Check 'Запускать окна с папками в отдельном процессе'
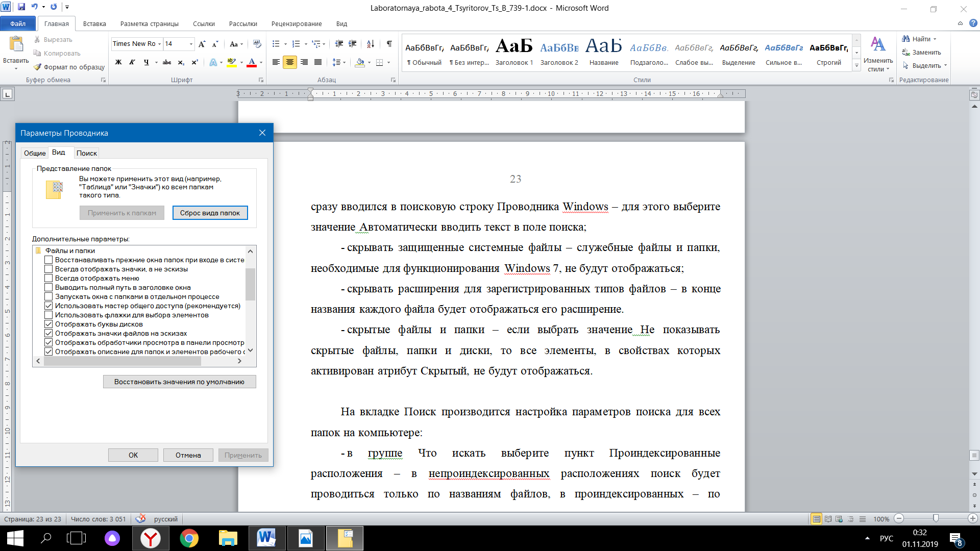The height and width of the screenshot is (551, 980). click(48, 296)
